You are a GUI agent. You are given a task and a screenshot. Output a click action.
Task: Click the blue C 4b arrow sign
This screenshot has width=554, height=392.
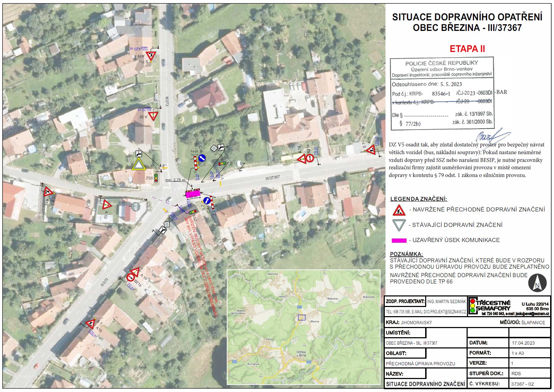[x=202, y=158]
